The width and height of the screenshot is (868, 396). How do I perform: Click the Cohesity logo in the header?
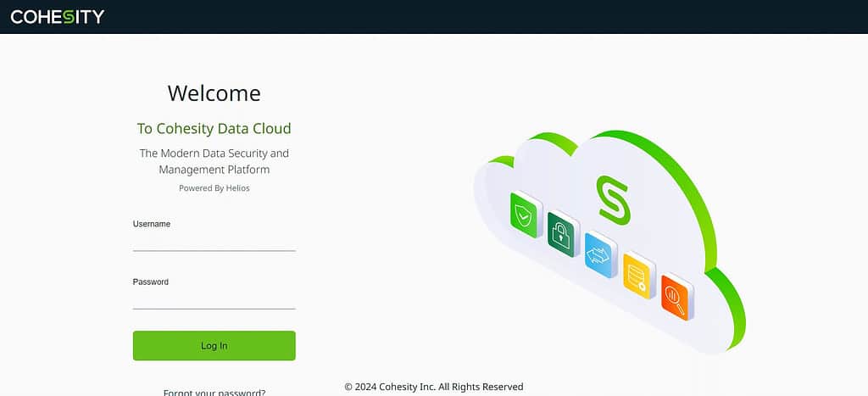(x=57, y=17)
